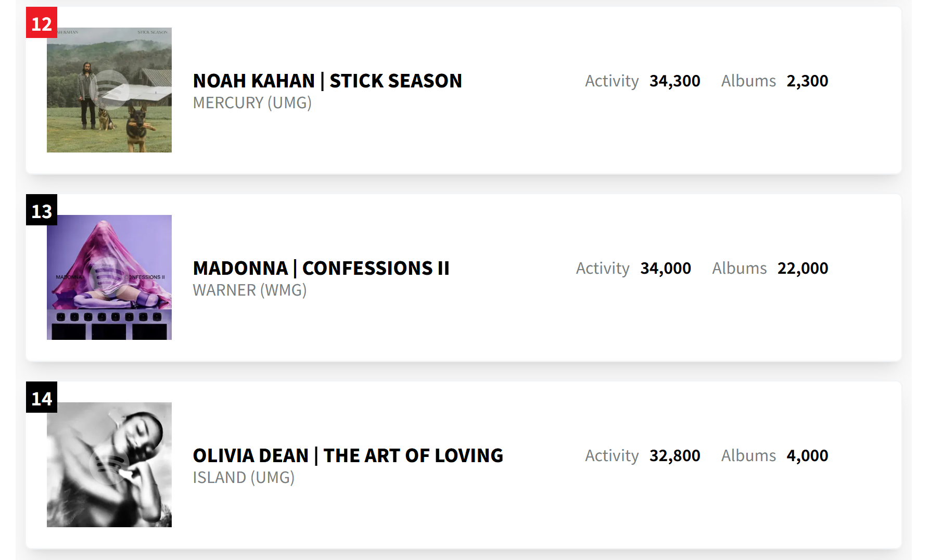Select Albums value 2,300 for Noah Kahan
This screenshot has width=930, height=560.
pyautogui.click(x=808, y=81)
